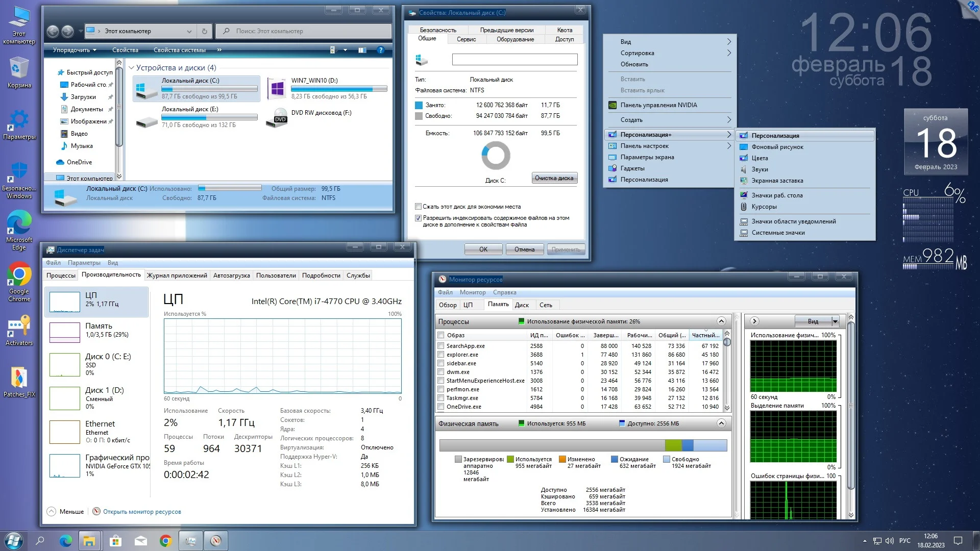
Task: Click the help question mark icon in Explorer
Action: click(x=380, y=50)
